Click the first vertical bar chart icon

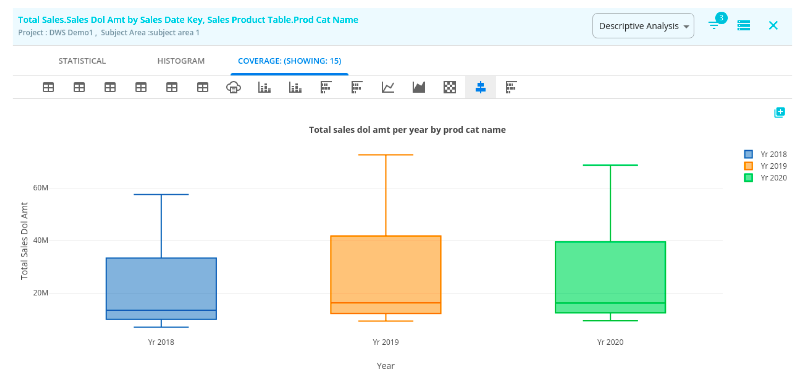(264, 88)
